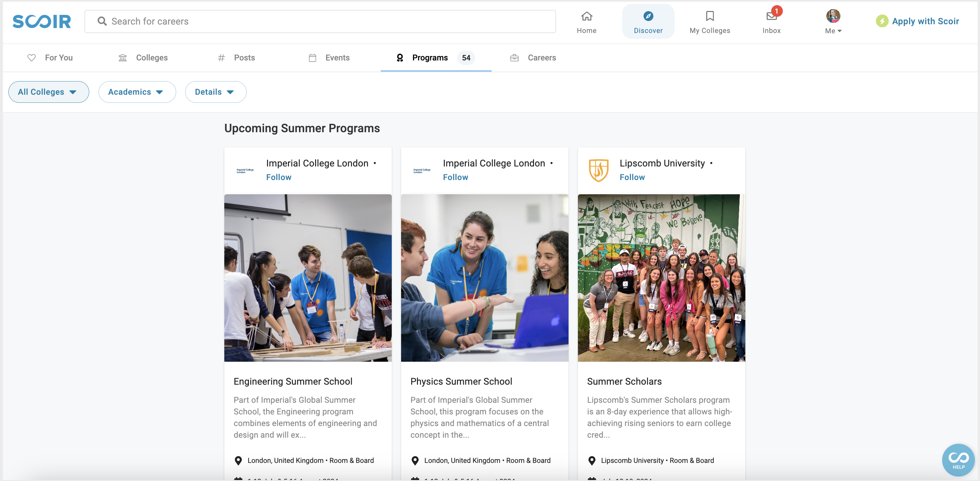Viewport: 980px width, 481px height.
Task: Click the Search for careers field
Action: click(320, 21)
